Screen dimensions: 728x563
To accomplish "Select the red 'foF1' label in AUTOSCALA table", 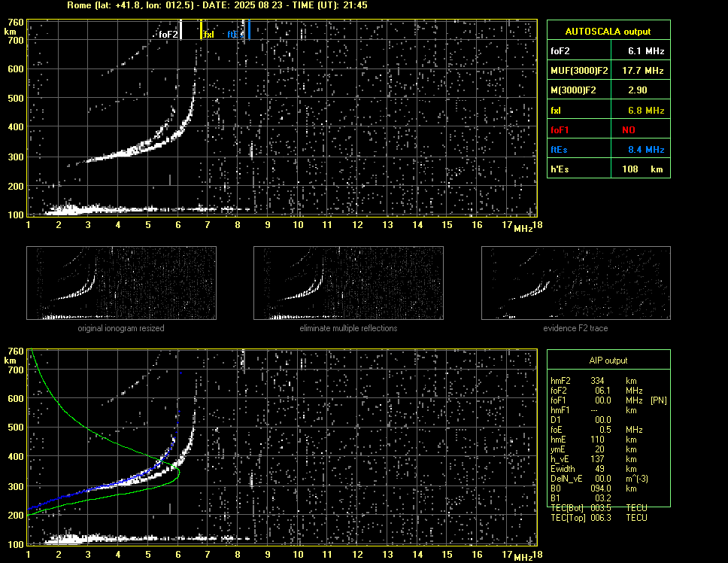I will (x=560, y=130).
